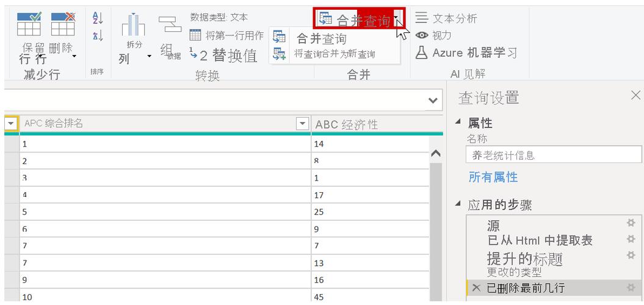The width and height of the screenshot is (644, 305).
Task: Collapse the 应用的步骤 section triangle
Action: 458,204
